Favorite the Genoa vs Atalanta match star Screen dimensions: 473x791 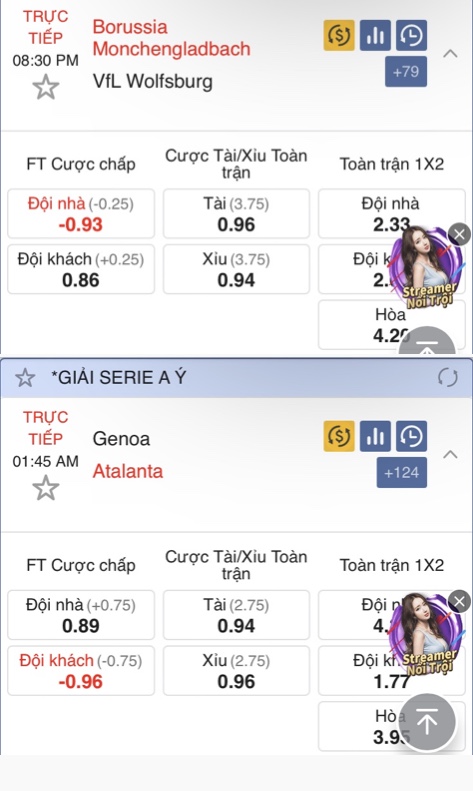45,488
